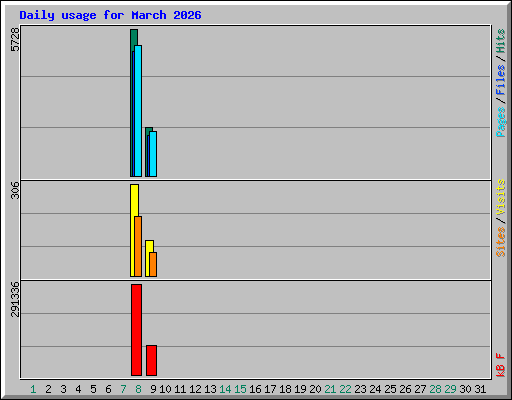This screenshot has width=512, height=400.
Task: Click day 12 on the x-axis
Action: coord(195,389)
